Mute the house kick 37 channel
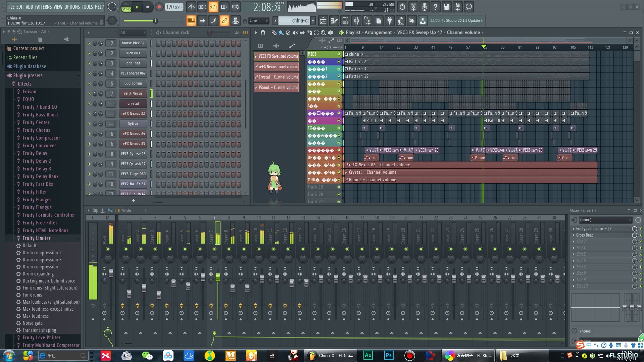Image resolution: width=644 pixels, height=362 pixels. [89, 43]
